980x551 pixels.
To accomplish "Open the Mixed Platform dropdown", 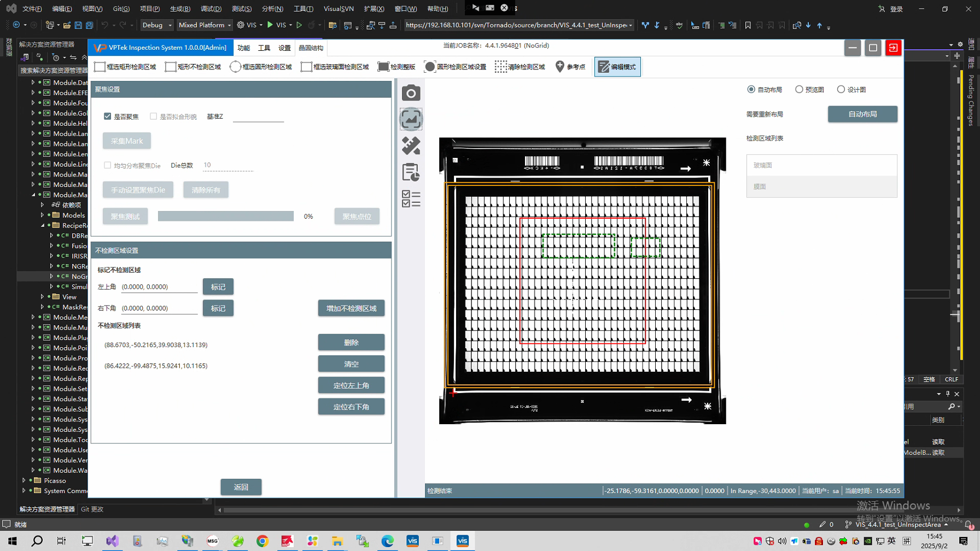I will tap(205, 25).
